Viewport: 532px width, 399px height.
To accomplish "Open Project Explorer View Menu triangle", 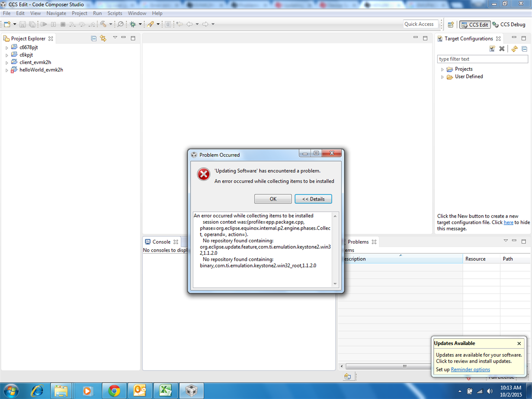I will [x=115, y=38].
